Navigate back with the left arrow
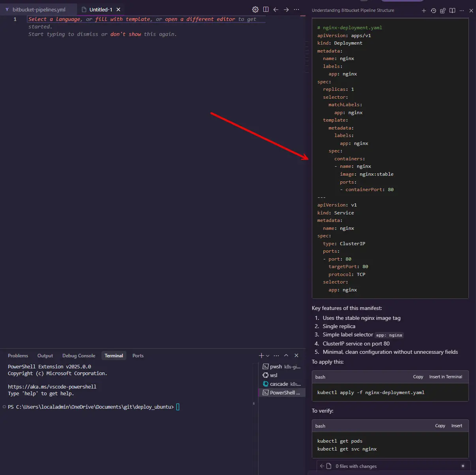 pos(276,9)
